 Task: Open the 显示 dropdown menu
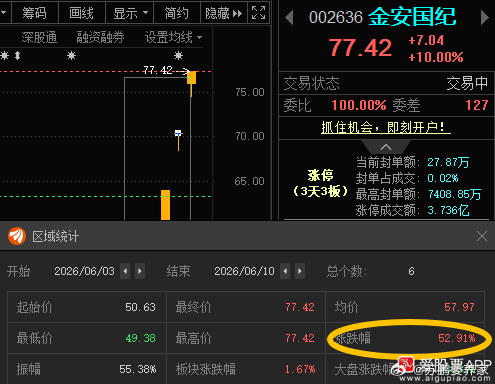130,13
